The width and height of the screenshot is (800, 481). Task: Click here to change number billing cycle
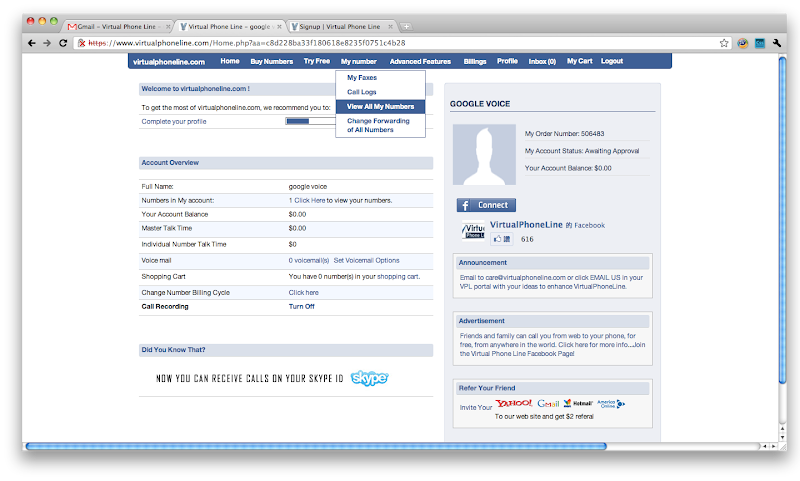(304, 292)
